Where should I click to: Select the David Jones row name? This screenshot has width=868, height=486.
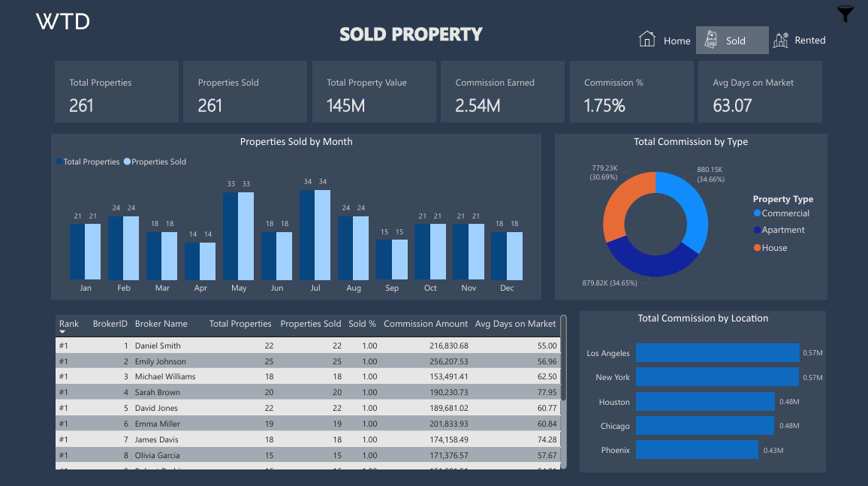point(156,408)
